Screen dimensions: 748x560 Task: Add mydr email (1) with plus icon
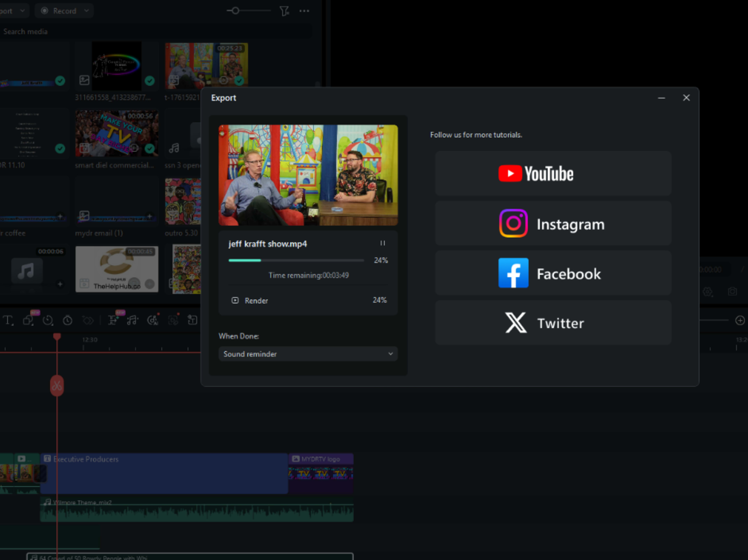(149, 216)
